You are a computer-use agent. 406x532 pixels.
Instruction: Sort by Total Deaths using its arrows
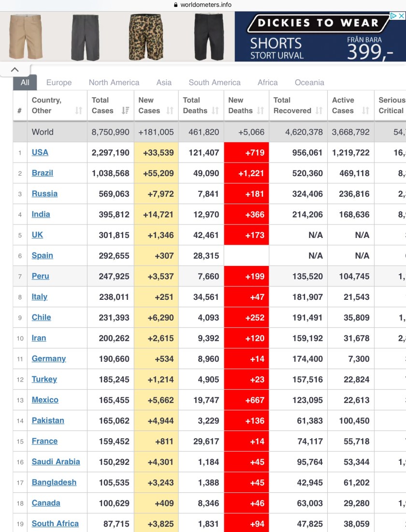(x=215, y=111)
